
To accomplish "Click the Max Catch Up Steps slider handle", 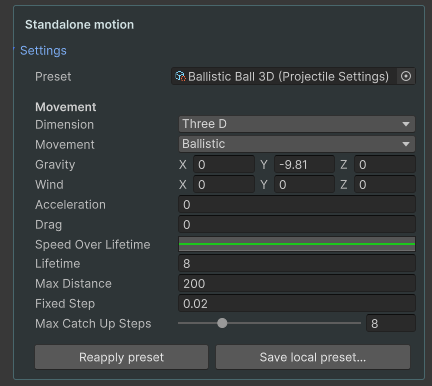I will [x=222, y=323].
